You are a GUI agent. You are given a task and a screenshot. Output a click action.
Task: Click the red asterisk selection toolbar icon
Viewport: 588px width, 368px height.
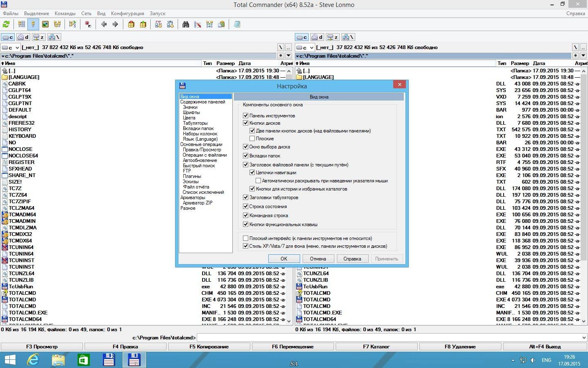pos(88,24)
